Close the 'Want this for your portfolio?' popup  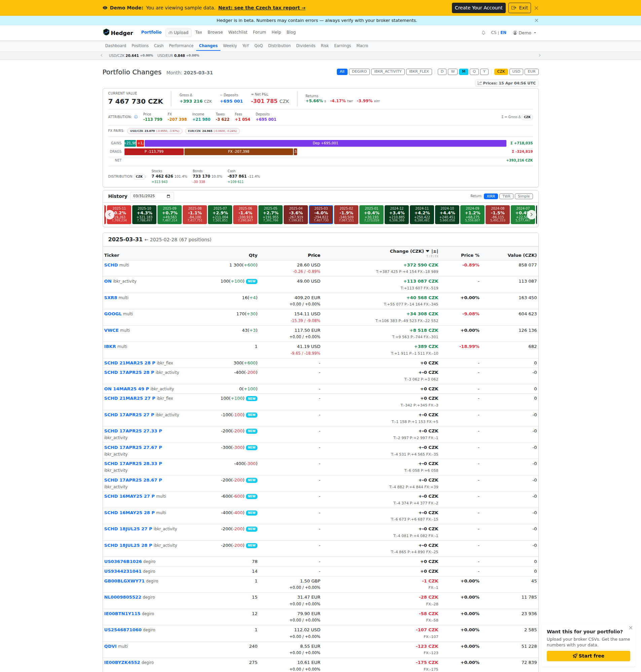click(631, 628)
